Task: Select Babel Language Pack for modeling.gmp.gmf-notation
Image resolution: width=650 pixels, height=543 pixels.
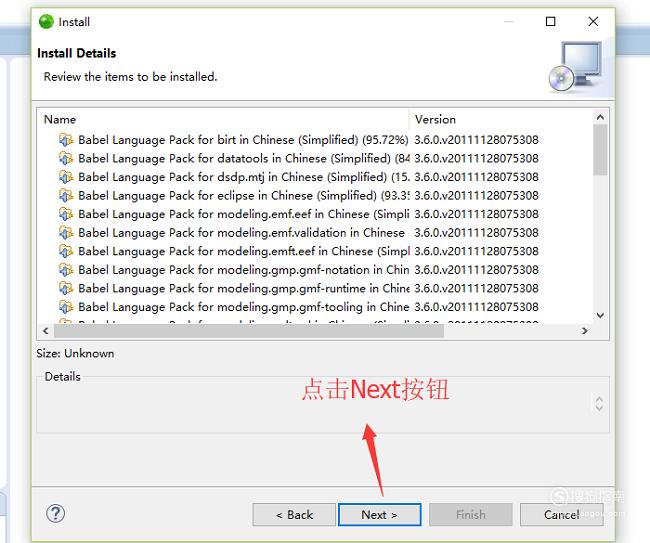Action: (244, 270)
